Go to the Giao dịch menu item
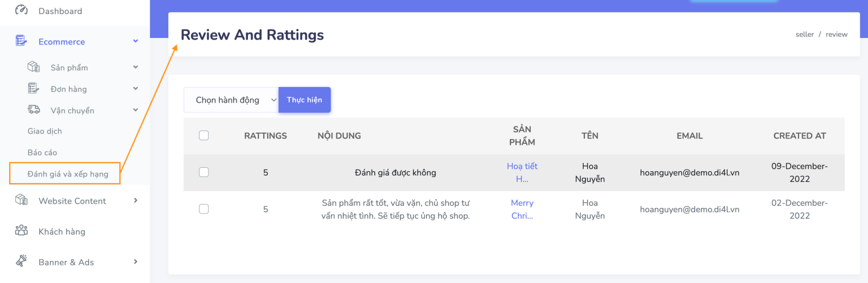The image size is (868, 283). tap(45, 131)
